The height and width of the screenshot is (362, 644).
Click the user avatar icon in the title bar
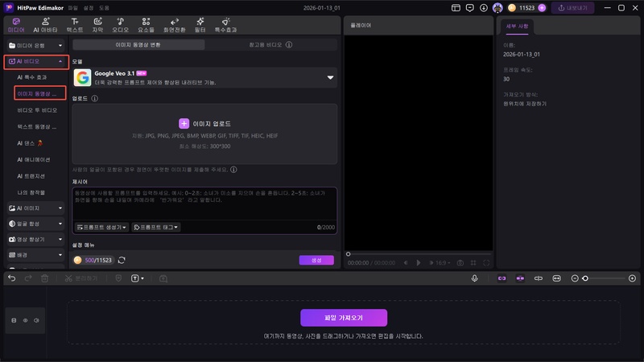497,8
